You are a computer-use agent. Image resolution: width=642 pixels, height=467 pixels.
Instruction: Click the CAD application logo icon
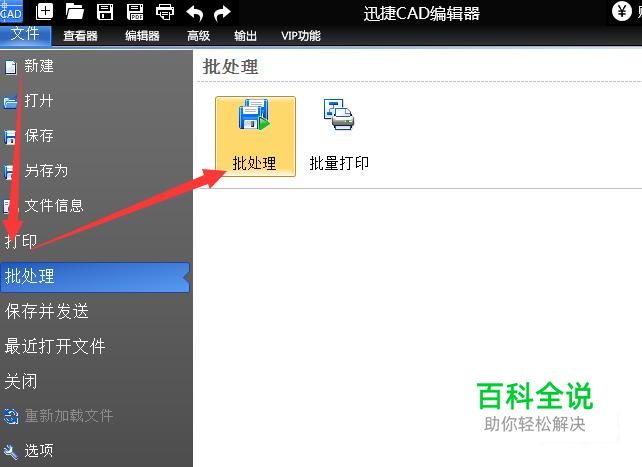tap(11, 11)
